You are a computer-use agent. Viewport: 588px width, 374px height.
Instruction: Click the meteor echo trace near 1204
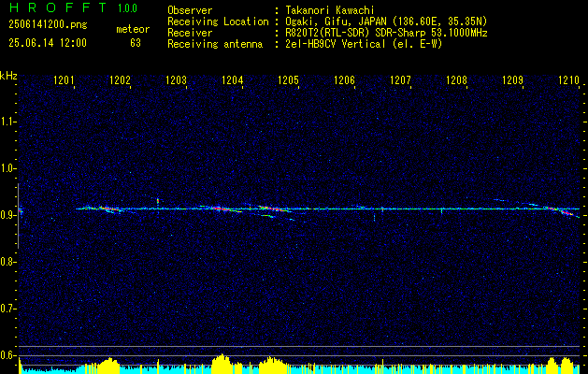click(x=222, y=209)
